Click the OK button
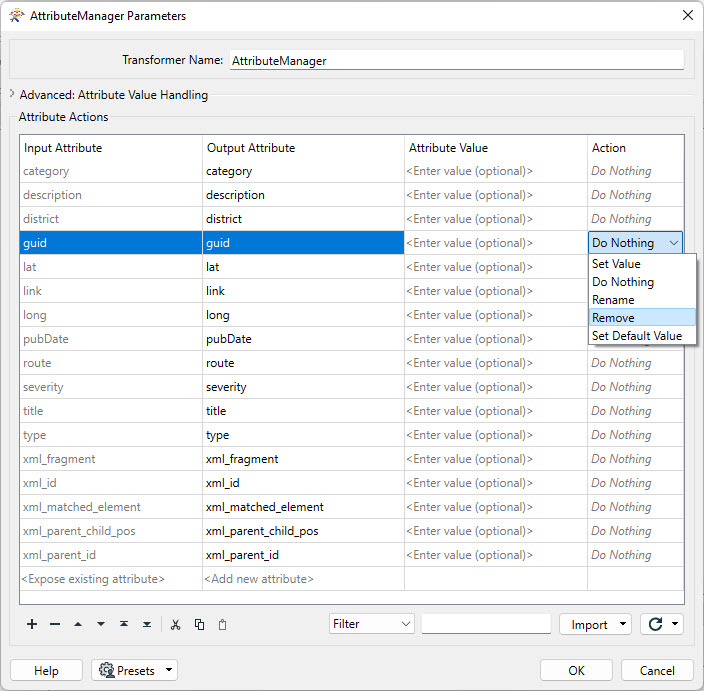Viewport: 704px width, 691px height. 576,670
